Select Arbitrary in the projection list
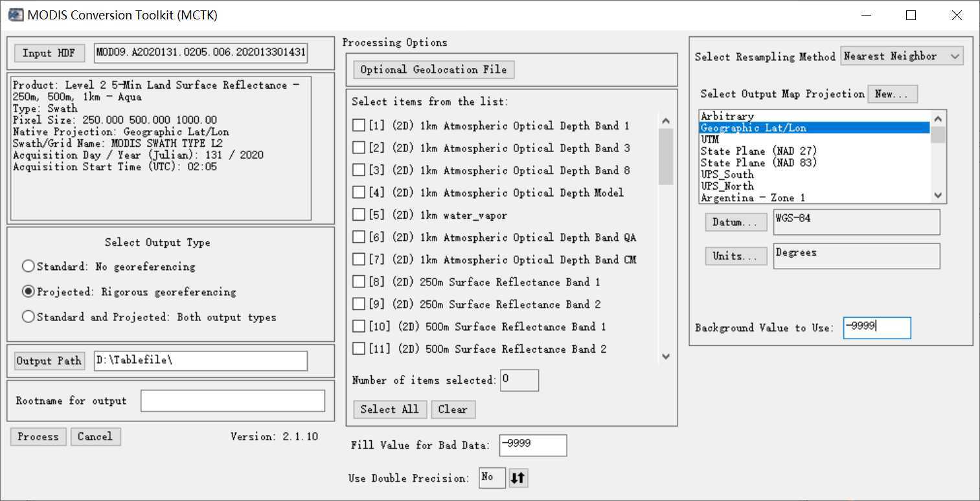The height and width of the screenshot is (501, 980). tap(814, 117)
